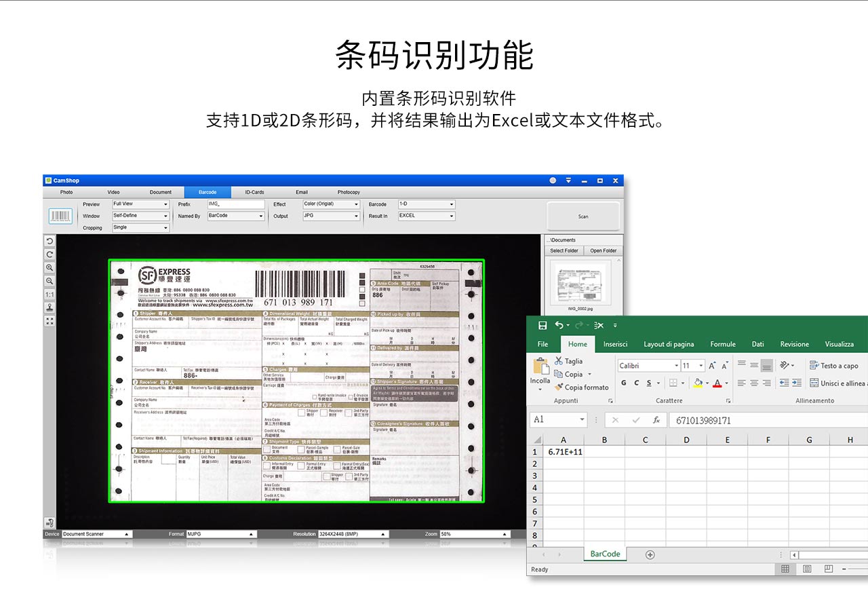Toggle Testo a capo text wrapping

(833, 366)
